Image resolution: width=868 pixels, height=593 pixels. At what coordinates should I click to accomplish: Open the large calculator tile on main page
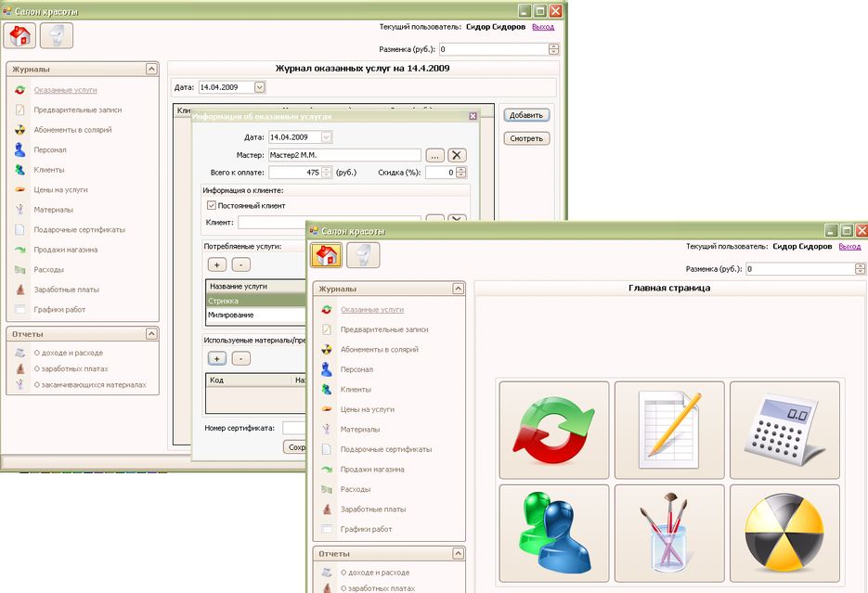click(x=784, y=430)
